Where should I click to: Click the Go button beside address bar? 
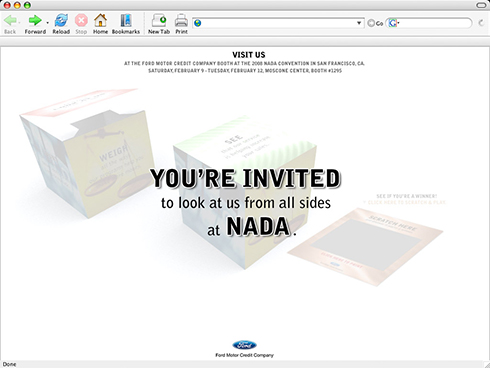click(x=375, y=23)
